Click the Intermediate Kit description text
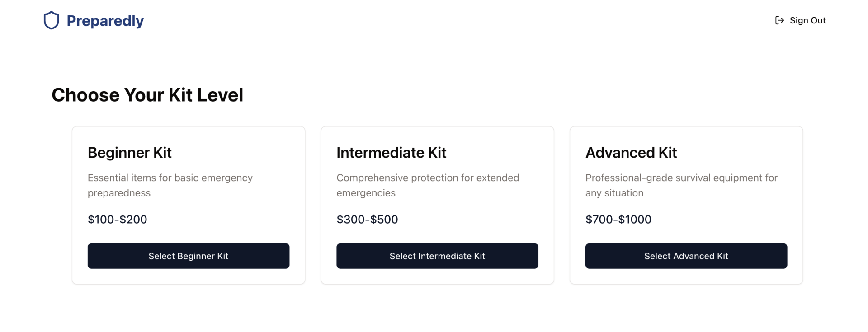The image size is (868, 332). (x=428, y=185)
